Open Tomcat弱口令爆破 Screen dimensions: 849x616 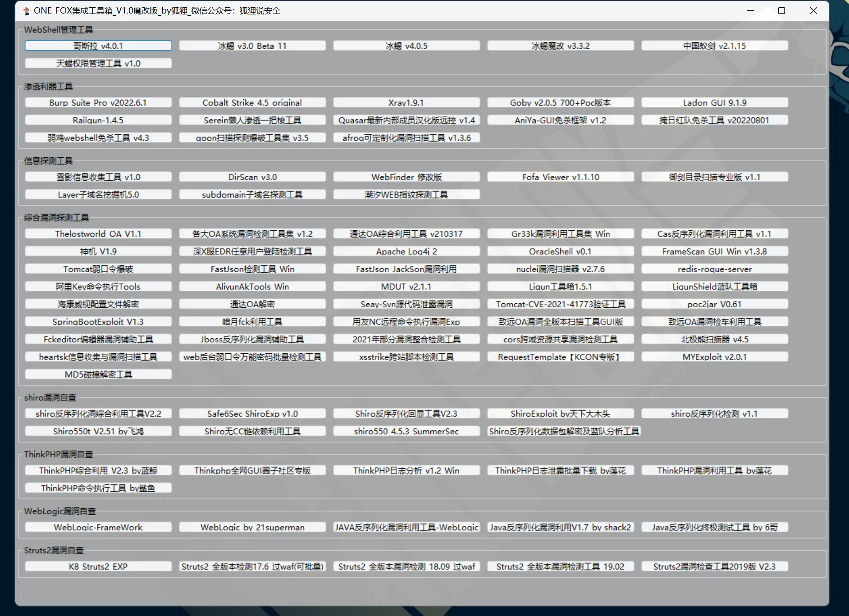98,269
